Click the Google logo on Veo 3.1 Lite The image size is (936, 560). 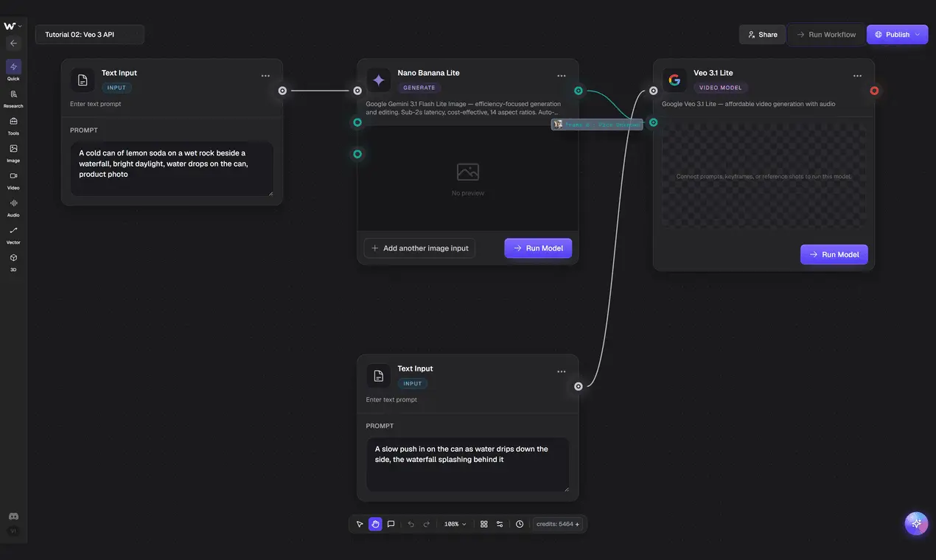pyautogui.click(x=674, y=80)
